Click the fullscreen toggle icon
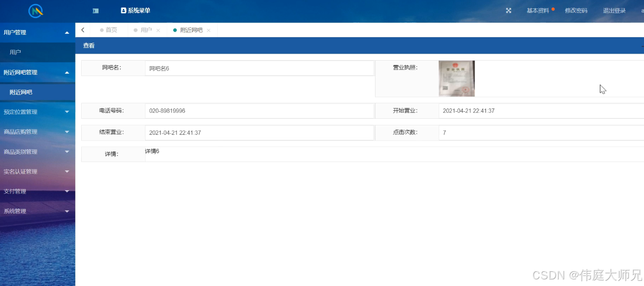The width and height of the screenshot is (644, 286). 508,10
